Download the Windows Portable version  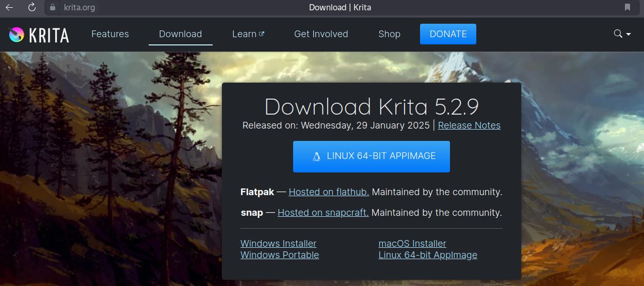[280, 255]
